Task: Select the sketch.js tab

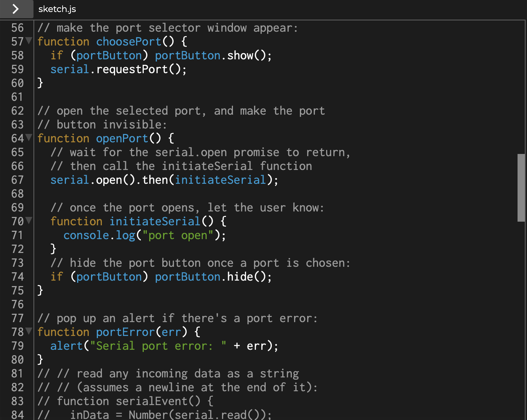Action: tap(57, 9)
